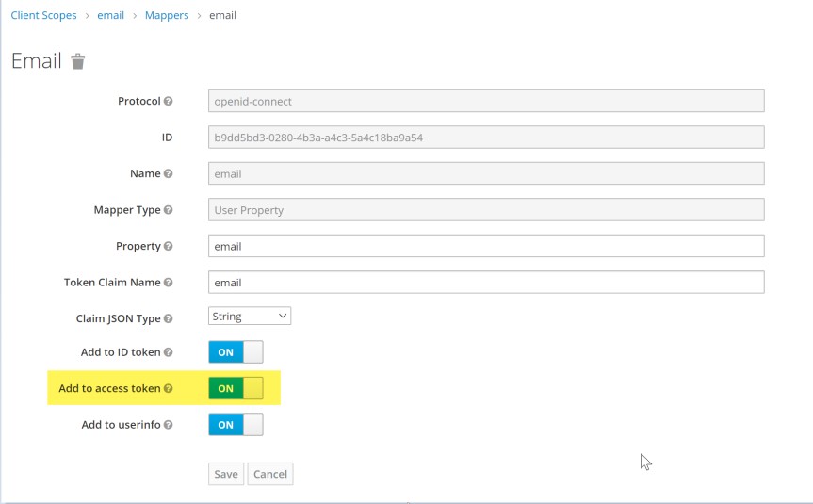Navigate to the email breadcrumb link
Viewport: 813px width, 504px height.
[110, 16]
